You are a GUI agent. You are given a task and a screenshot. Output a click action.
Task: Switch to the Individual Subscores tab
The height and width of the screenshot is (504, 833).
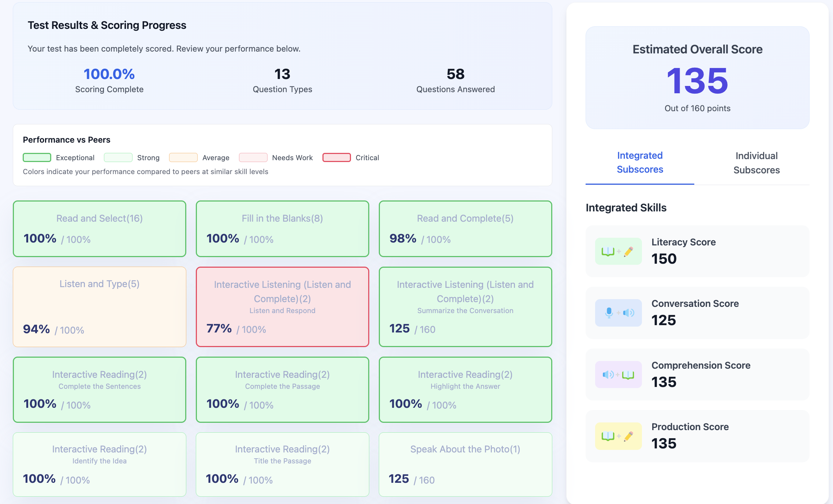[756, 163]
